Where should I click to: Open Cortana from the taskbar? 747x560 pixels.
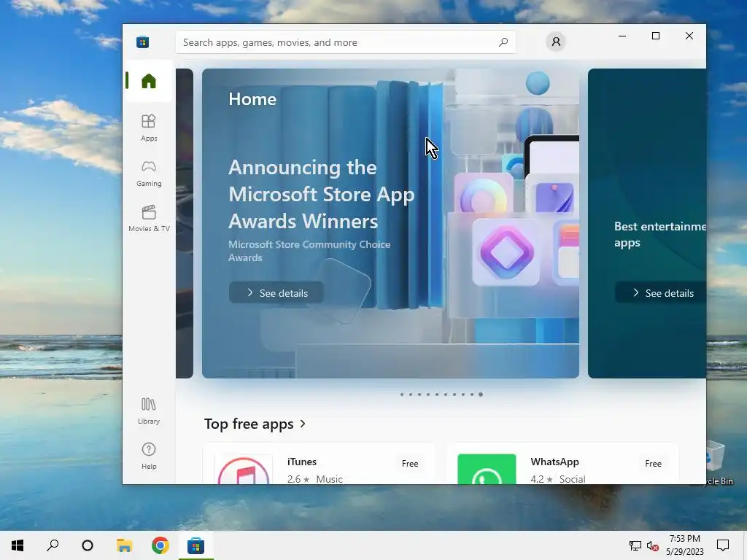pos(88,545)
